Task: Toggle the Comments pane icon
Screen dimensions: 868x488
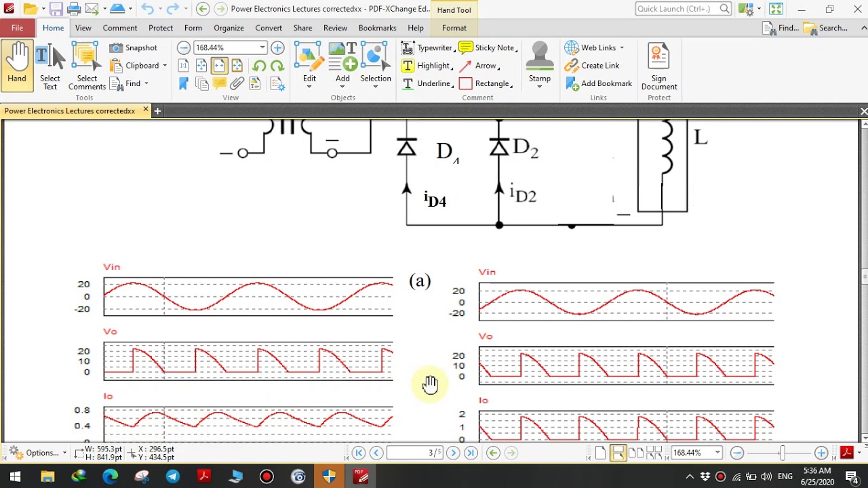Action: pyautogui.click(x=219, y=83)
